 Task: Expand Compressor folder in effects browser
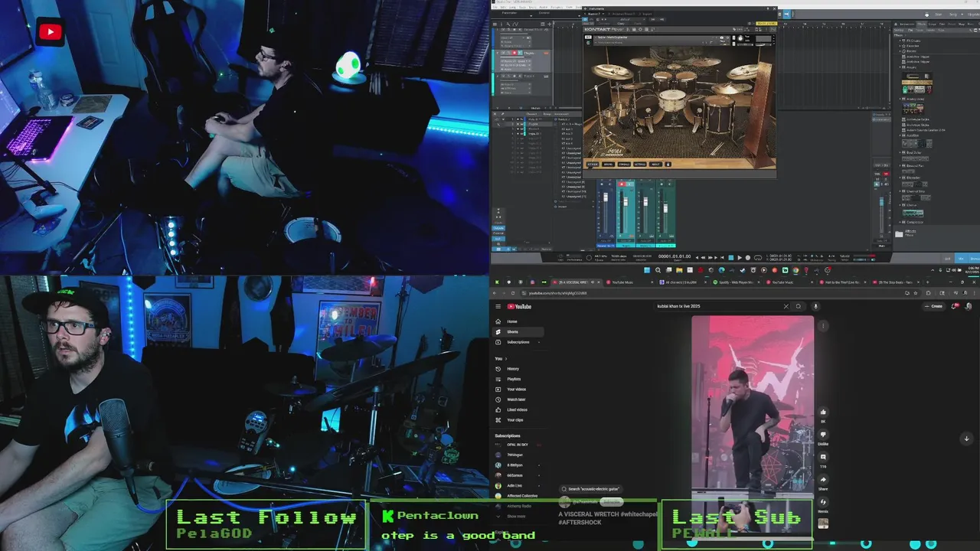pyautogui.click(x=900, y=222)
